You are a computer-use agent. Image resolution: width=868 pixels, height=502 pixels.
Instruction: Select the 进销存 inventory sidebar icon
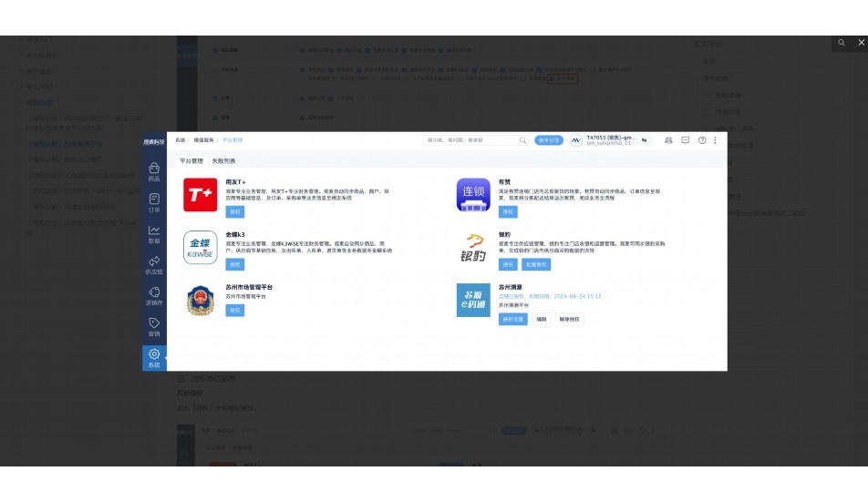point(154,296)
